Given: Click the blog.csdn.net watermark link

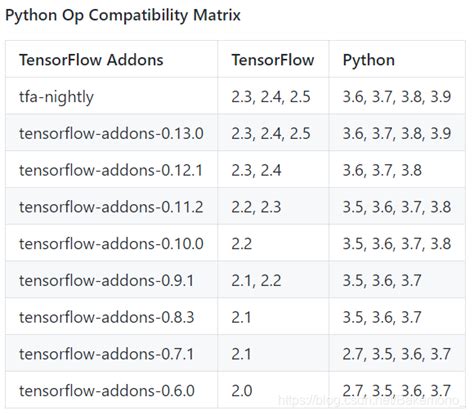Looking at the screenshot, I should (x=371, y=400).
